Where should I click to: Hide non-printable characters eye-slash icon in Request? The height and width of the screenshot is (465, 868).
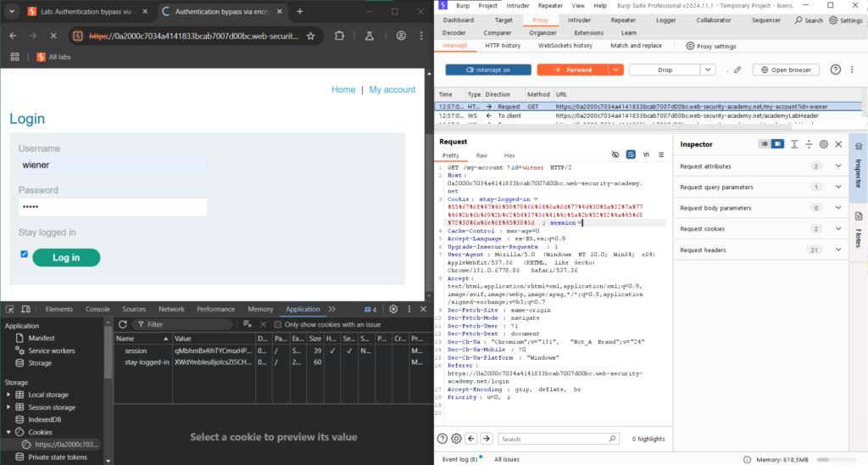point(615,154)
